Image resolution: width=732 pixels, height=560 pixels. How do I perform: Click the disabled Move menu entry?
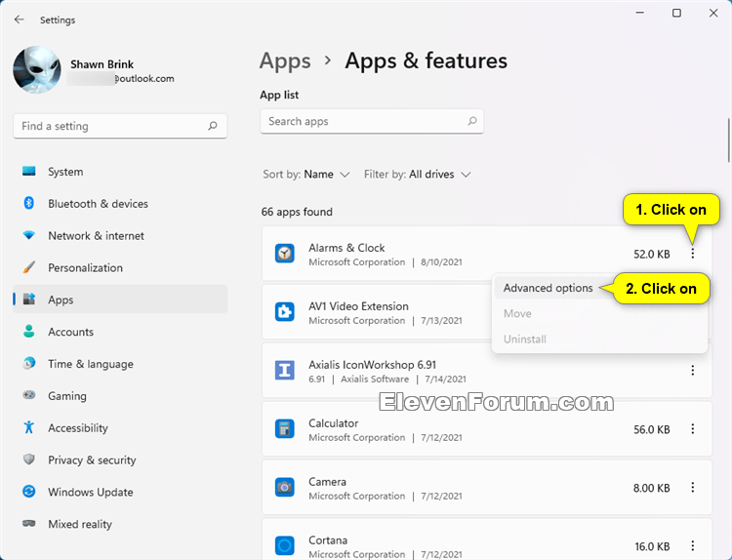pyautogui.click(x=517, y=313)
